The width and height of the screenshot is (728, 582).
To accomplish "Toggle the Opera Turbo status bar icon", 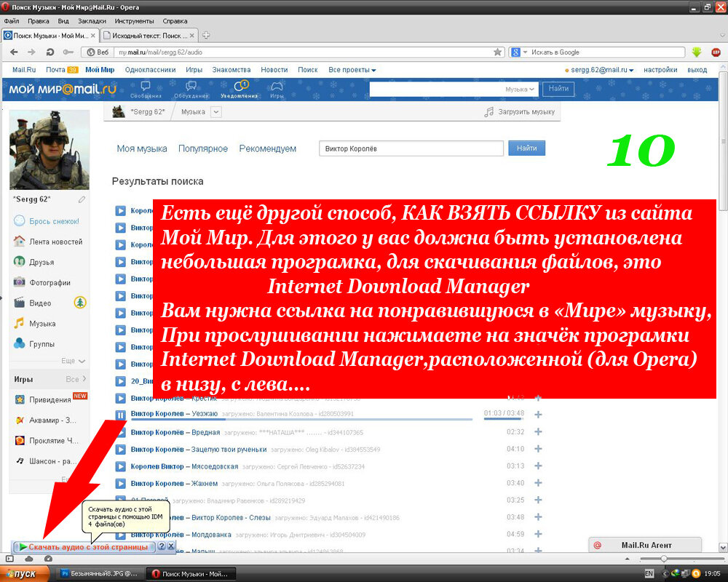I will click(x=48, y=559).
